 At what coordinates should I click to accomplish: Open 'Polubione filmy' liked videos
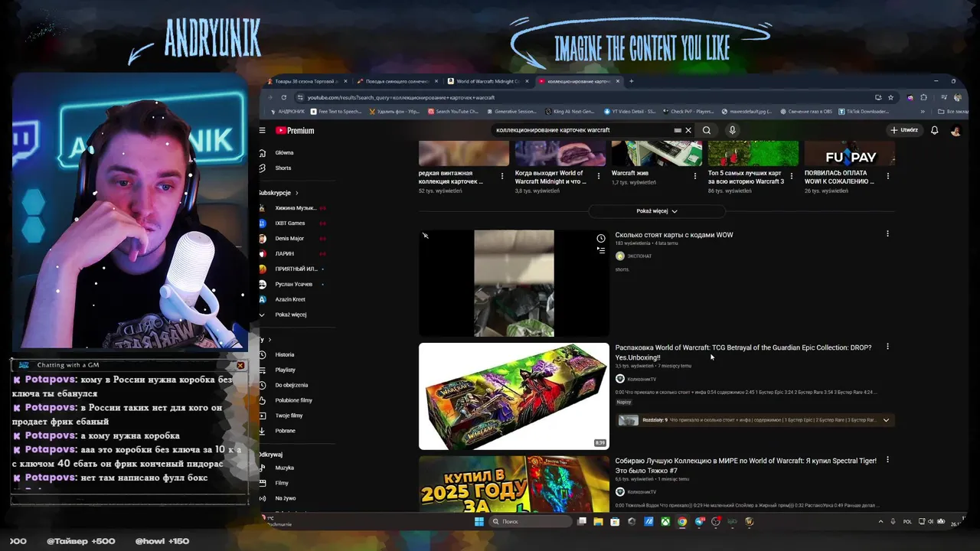point(294,400)
